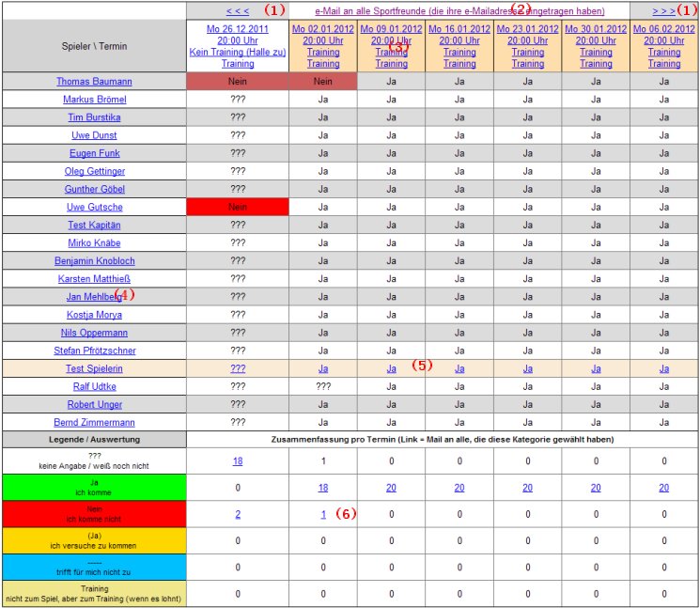Viewport: 700px width, 608px height.
Task: Open player Tim Burstika
Action: pyautogui.click(x=94, y=117)
